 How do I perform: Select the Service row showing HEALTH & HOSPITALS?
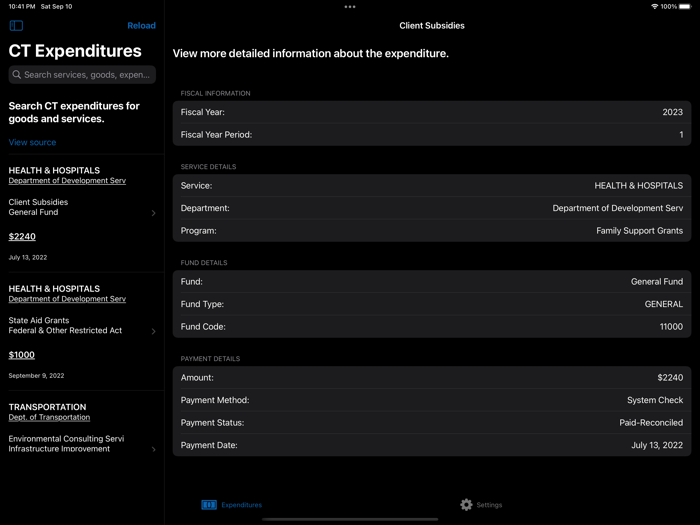pyautogui.click(x=432, y=186)
